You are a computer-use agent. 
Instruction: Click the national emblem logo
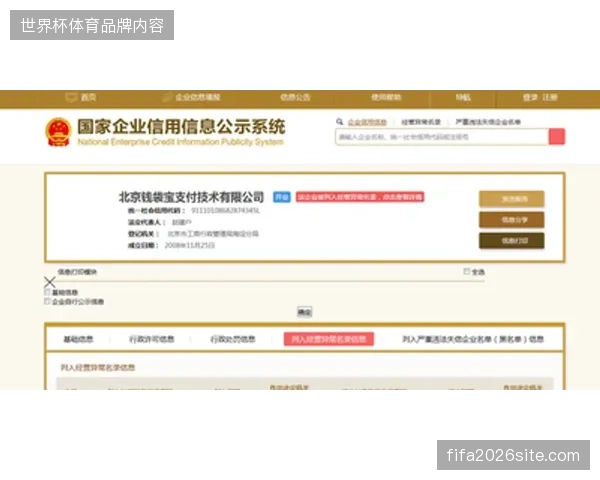58,132
